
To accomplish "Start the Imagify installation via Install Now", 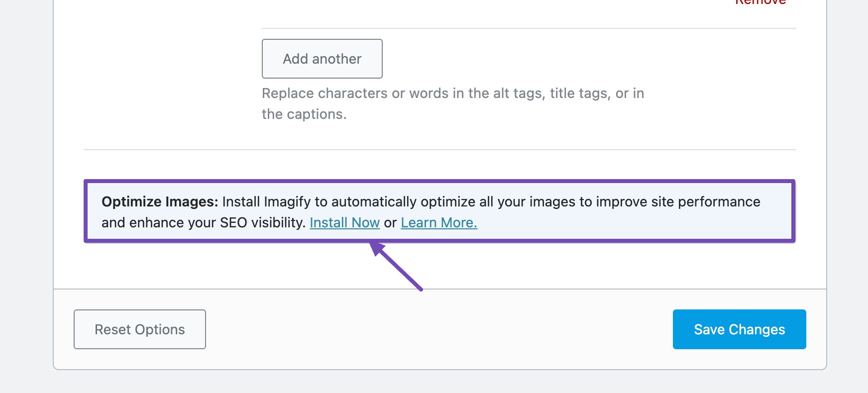I will [x=345, y=222].
